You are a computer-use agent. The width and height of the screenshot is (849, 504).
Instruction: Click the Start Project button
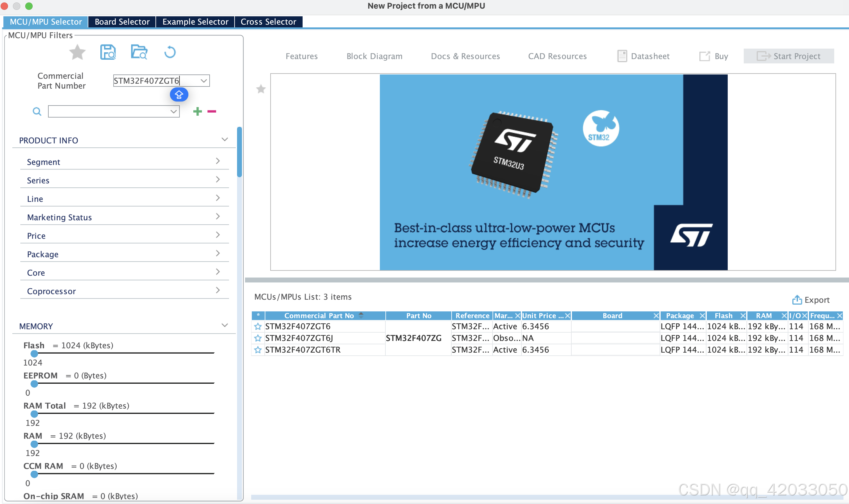click(789, 56)
